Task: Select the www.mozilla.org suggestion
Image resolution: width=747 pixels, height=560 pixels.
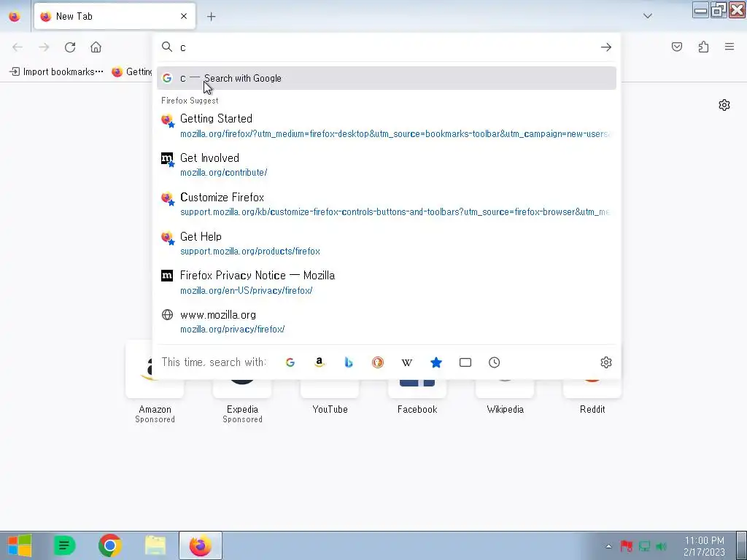Action: (x=387, y=322)
